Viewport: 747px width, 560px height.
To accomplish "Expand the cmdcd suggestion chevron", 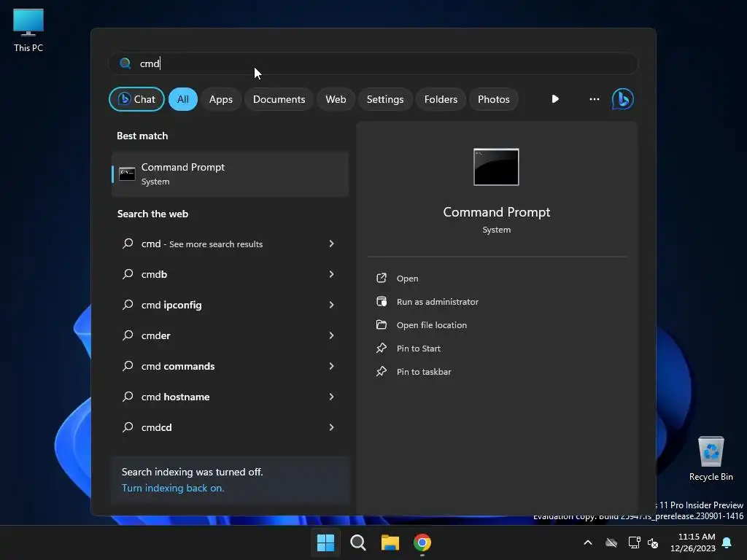I will pyautogui.click(x=332, y=427).
